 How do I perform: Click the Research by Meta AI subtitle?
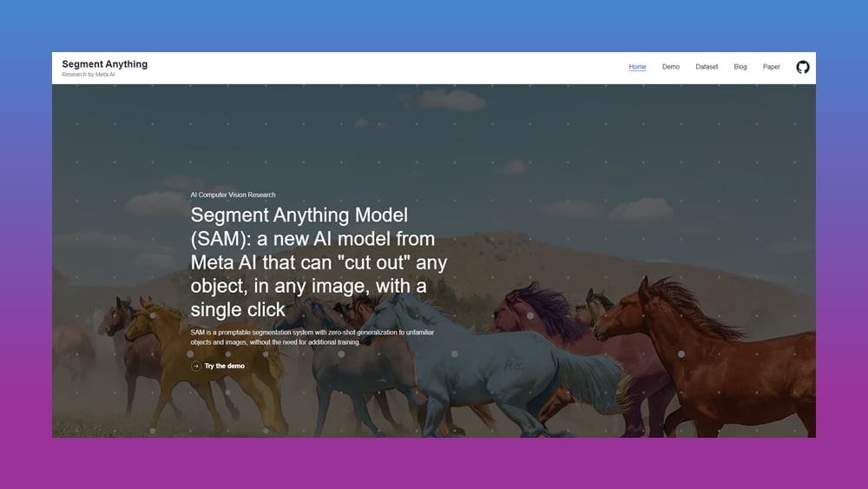(89, 75)
